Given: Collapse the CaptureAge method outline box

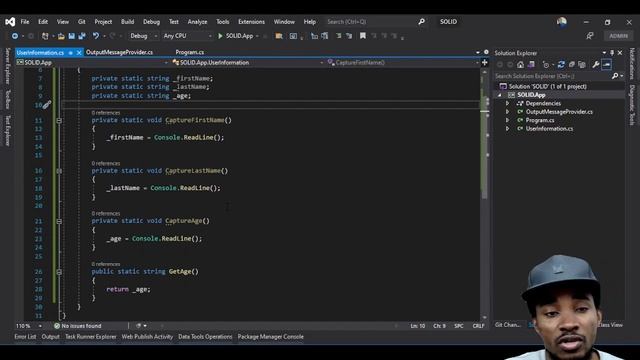Looking at the screenshot, I should [59, 221].
